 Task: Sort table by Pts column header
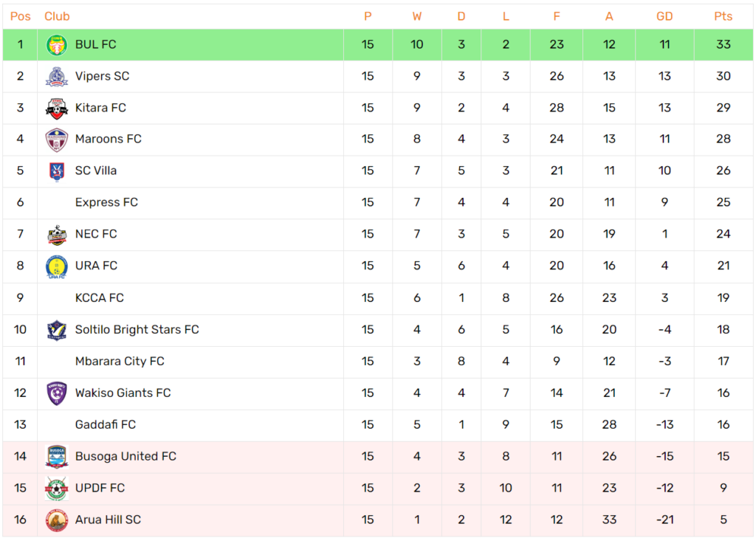[x=723, y=16]
